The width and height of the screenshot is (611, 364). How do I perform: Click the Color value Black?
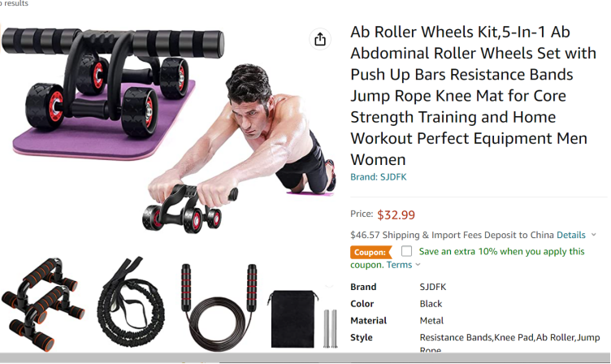tap(431, 304)
